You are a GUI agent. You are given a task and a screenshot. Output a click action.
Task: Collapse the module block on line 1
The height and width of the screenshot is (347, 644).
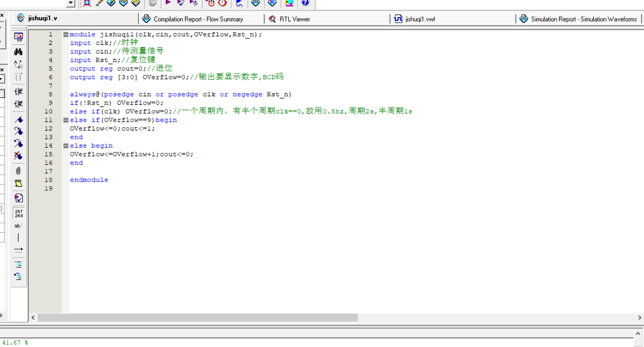66,35
